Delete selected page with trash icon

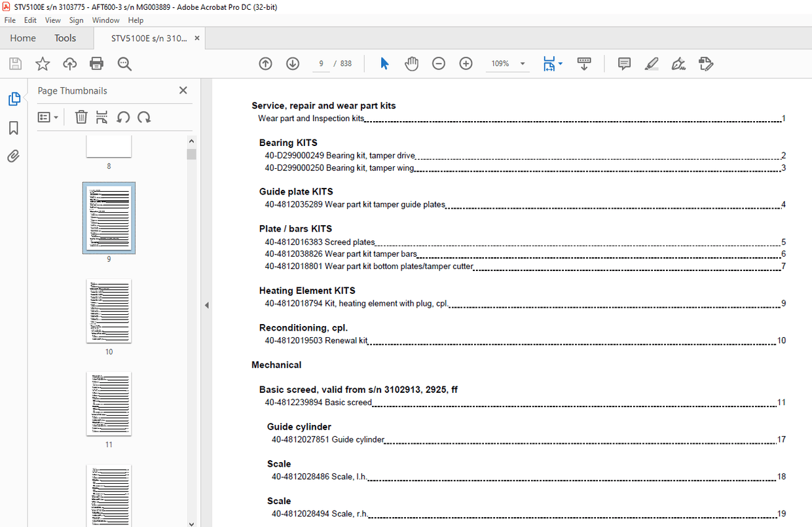click(81, 117)
